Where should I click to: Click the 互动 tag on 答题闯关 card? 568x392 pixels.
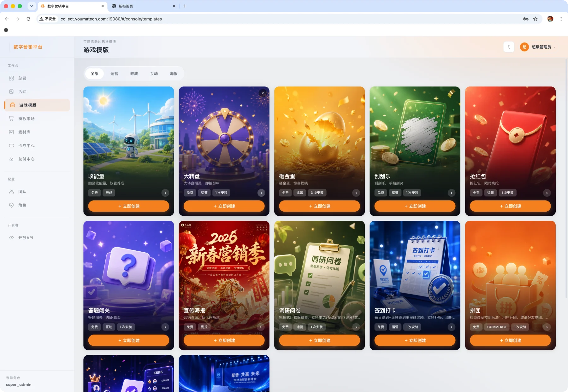pos(109,327)
